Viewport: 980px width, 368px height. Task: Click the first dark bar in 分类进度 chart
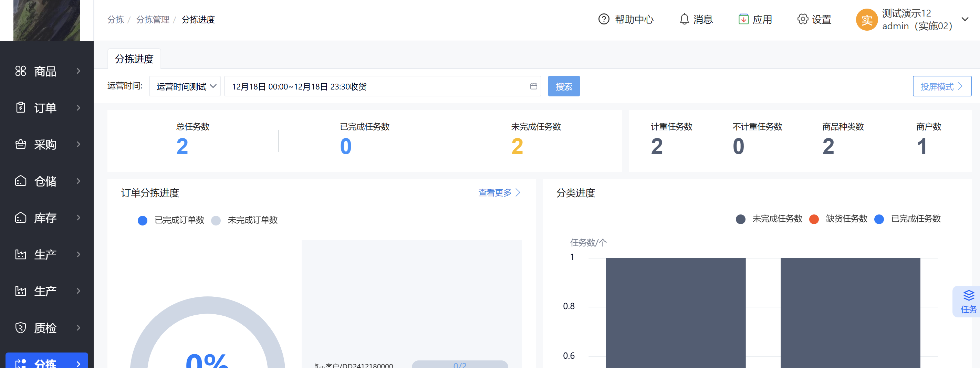[676, 313]
